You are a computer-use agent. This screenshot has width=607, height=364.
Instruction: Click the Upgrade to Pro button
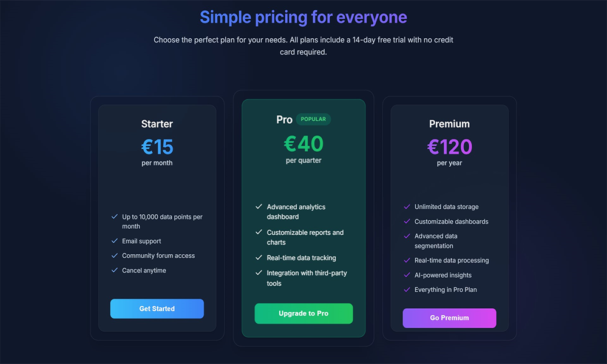(303, 313)
